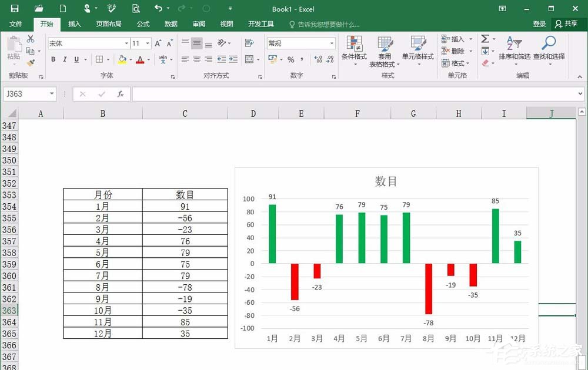Open the font color swatch picker
The height and width of the screenshot is (370, 588).
[x=148, y=59]
